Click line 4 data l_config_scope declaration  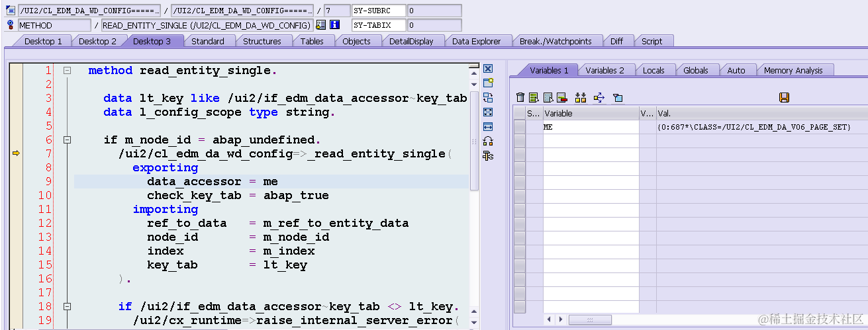219,112
